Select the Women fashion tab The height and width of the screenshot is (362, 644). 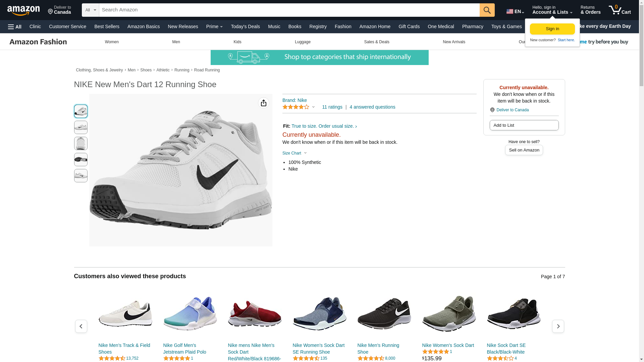[112, 42]
